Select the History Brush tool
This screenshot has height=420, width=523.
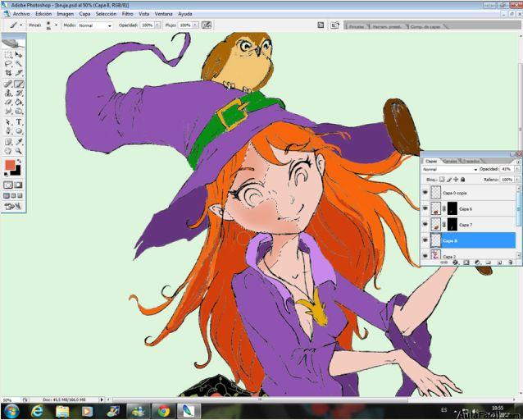[19, 93]
